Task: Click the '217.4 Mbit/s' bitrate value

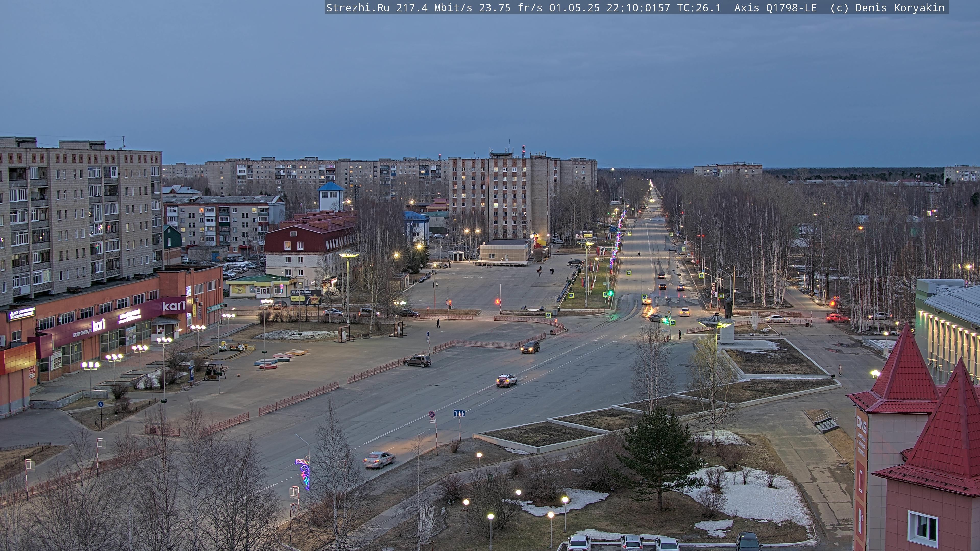Action: (434, 8)
